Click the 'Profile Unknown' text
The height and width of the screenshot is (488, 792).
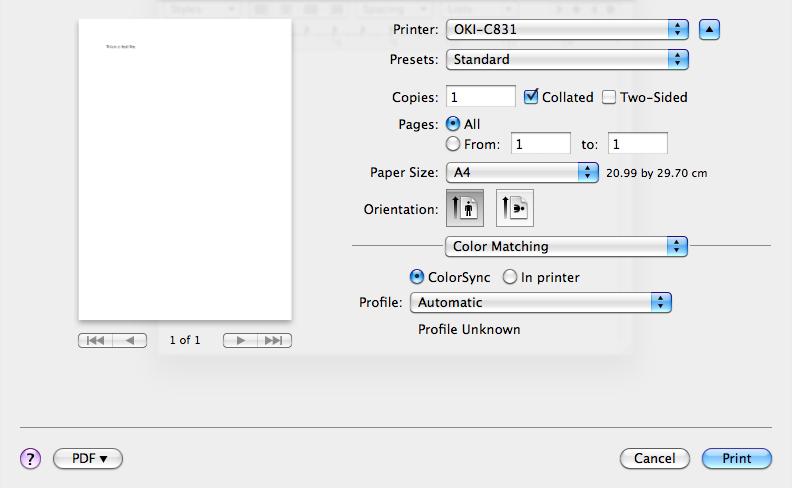point(469,329)
